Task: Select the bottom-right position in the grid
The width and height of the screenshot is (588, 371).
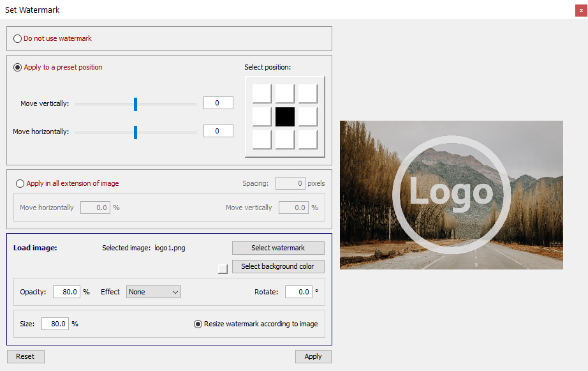Action: tap(307, 139)
